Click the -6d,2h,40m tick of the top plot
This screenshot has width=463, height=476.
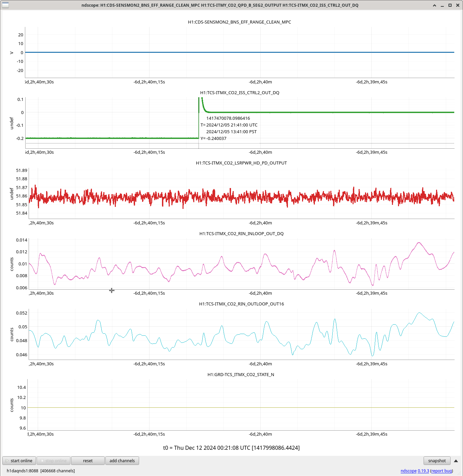(x=260, y=82)
